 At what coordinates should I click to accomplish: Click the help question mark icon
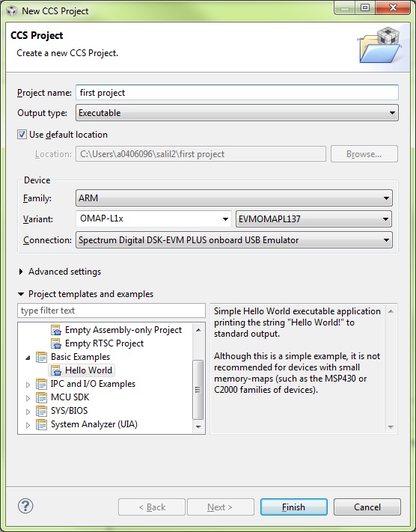pyautogui.click(x=25, y=506)
